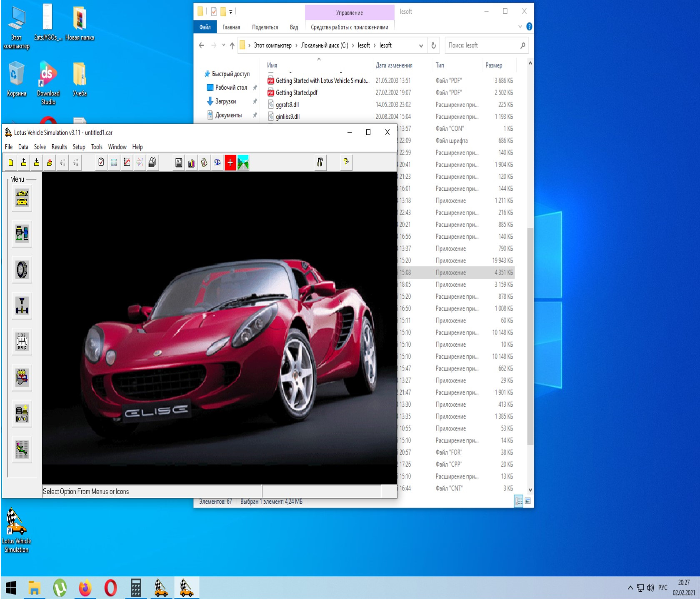Click the yellow yacht-upload toolbar icon
This screenshot has width=700, height=600.
(24, 162)
